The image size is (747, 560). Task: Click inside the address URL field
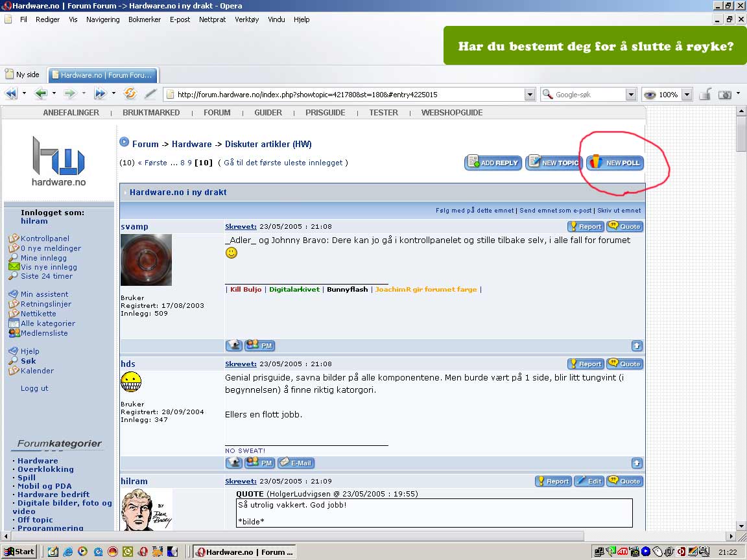350,94
